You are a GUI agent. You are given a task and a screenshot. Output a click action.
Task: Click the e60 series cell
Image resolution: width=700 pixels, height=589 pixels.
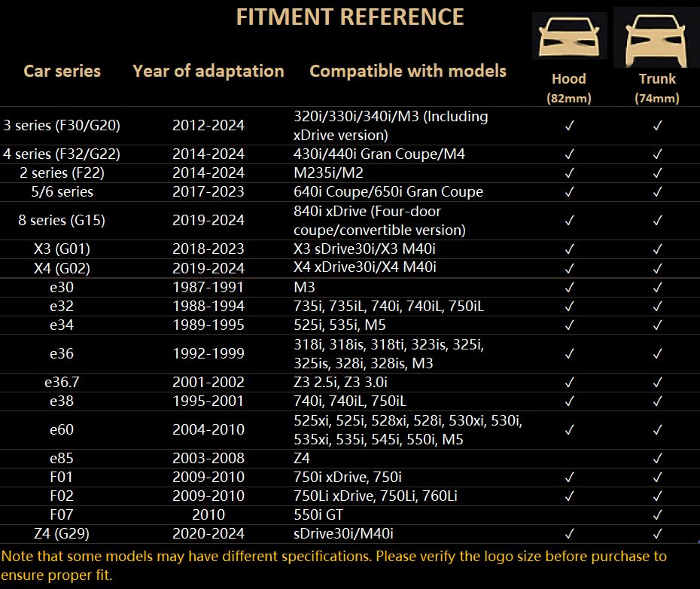62,429
